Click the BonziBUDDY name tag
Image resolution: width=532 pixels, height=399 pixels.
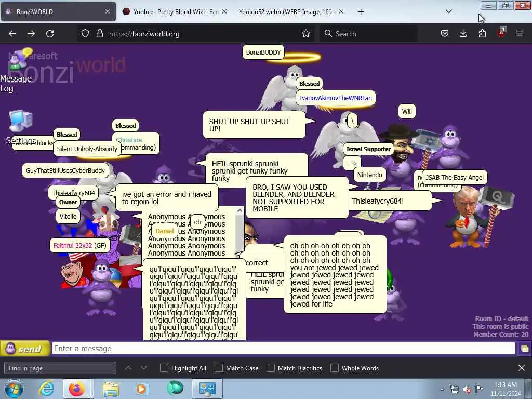(263, 52)
